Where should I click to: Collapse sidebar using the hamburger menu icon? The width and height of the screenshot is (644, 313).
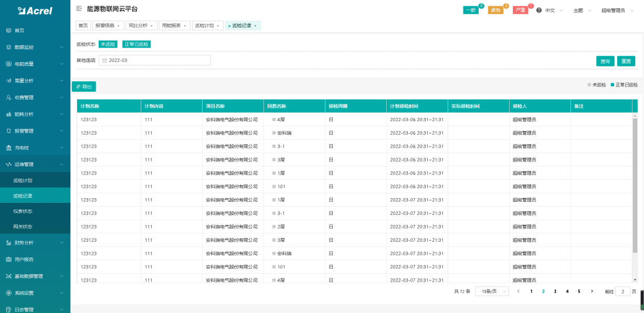pos(79,9)
